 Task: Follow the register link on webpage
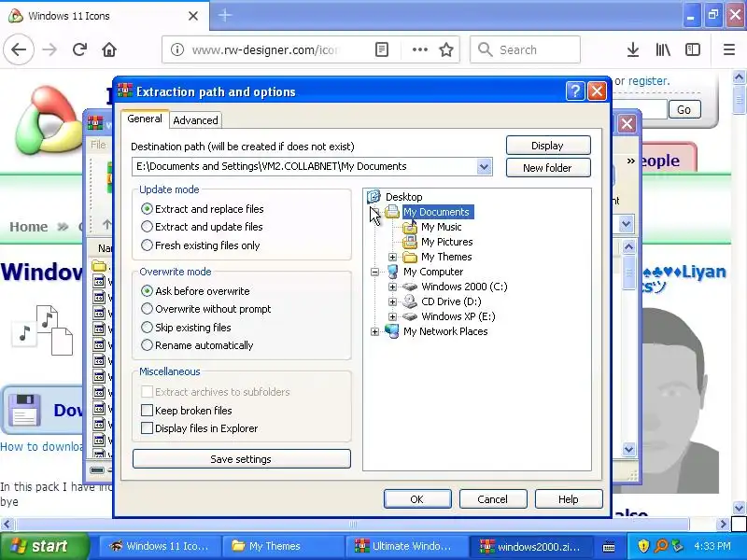649,81
